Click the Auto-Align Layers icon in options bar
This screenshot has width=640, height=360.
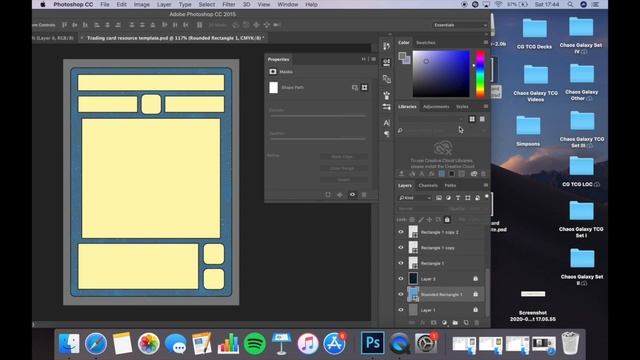(x=200, y=25)
